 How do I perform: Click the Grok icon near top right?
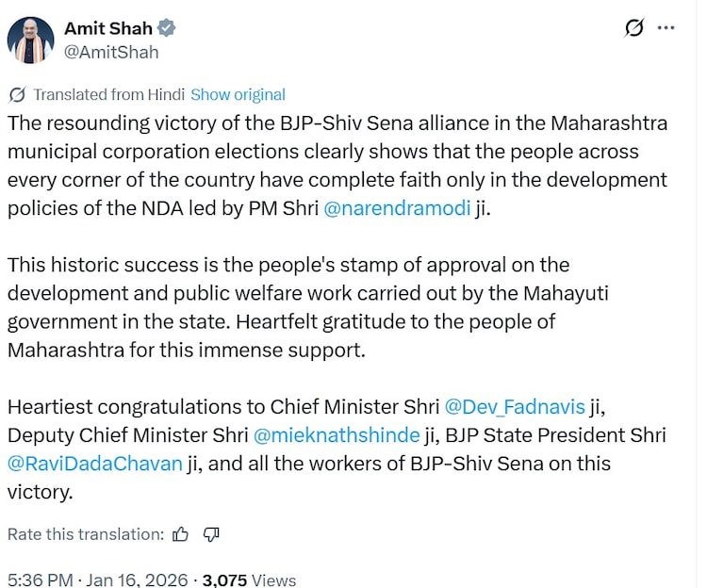tap(634, 28)
